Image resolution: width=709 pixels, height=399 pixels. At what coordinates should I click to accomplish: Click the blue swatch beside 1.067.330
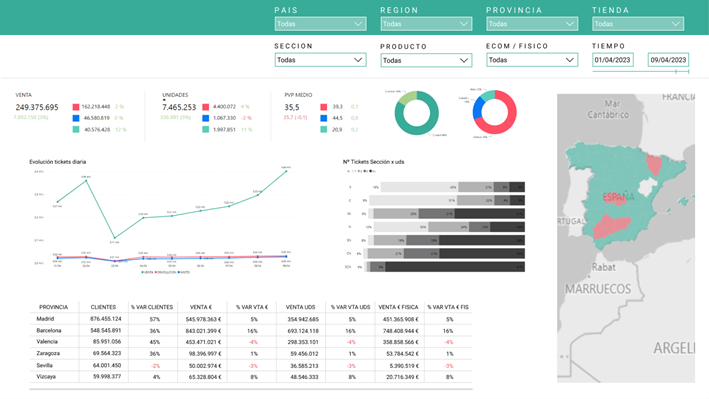(206, 118)
